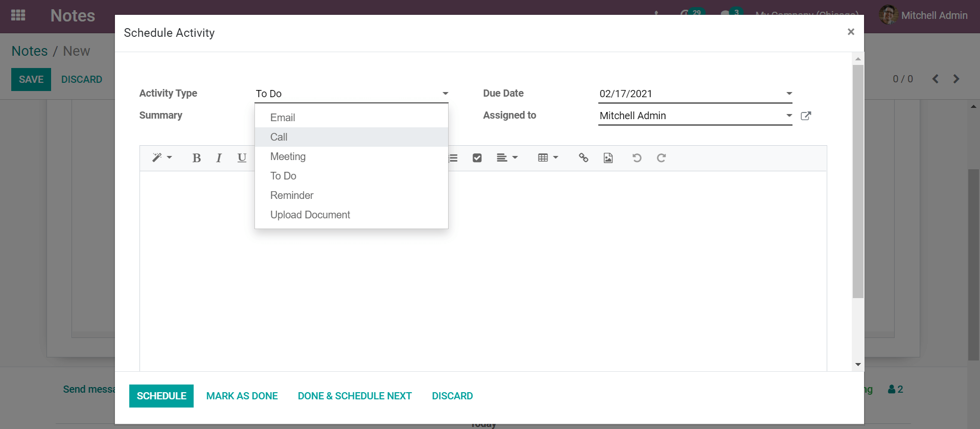Go to the previous record arrow
Screen dimensions: 980x429
[x=935, y=79]
